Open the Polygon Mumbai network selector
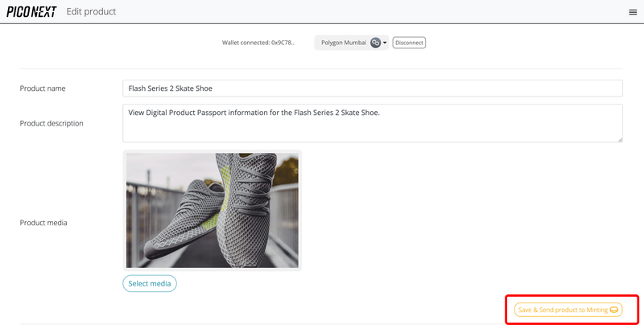644x329 pixels. pos(345,43)
